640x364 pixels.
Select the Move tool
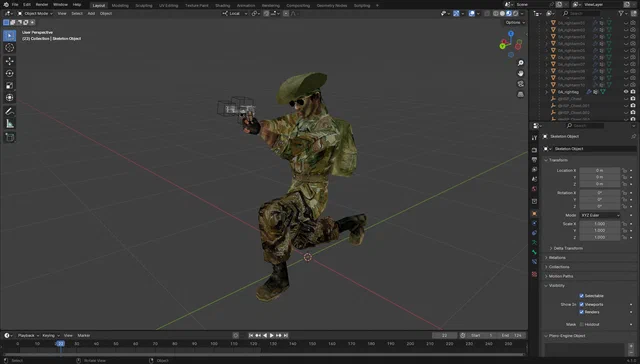9,61
